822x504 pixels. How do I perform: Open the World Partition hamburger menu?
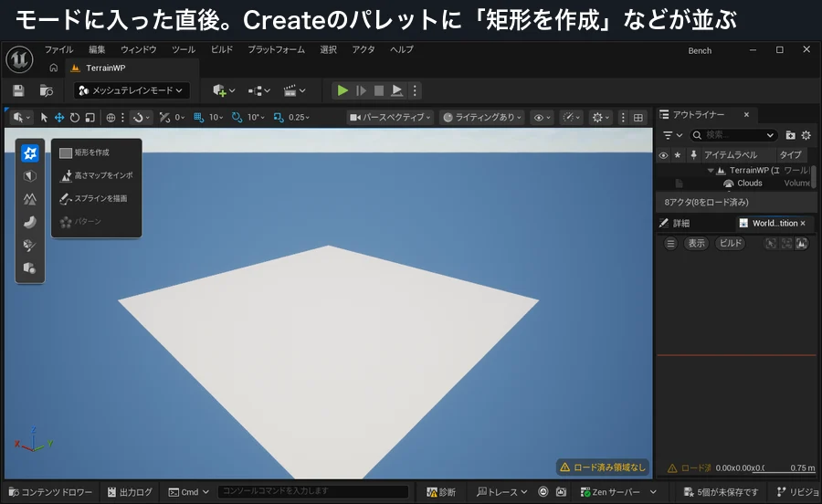670,243
